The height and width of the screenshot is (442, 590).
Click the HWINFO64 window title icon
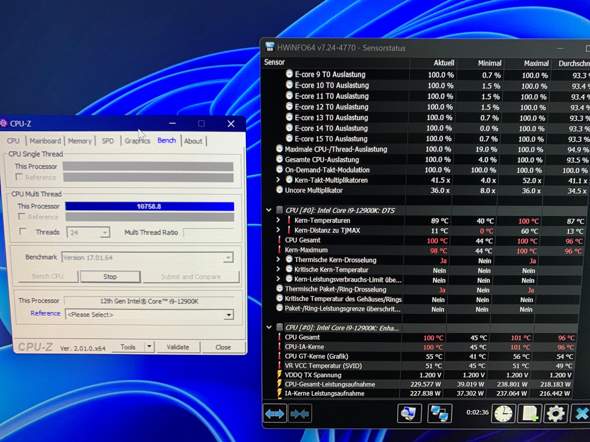pyautogui.click(x=270, y=47)
